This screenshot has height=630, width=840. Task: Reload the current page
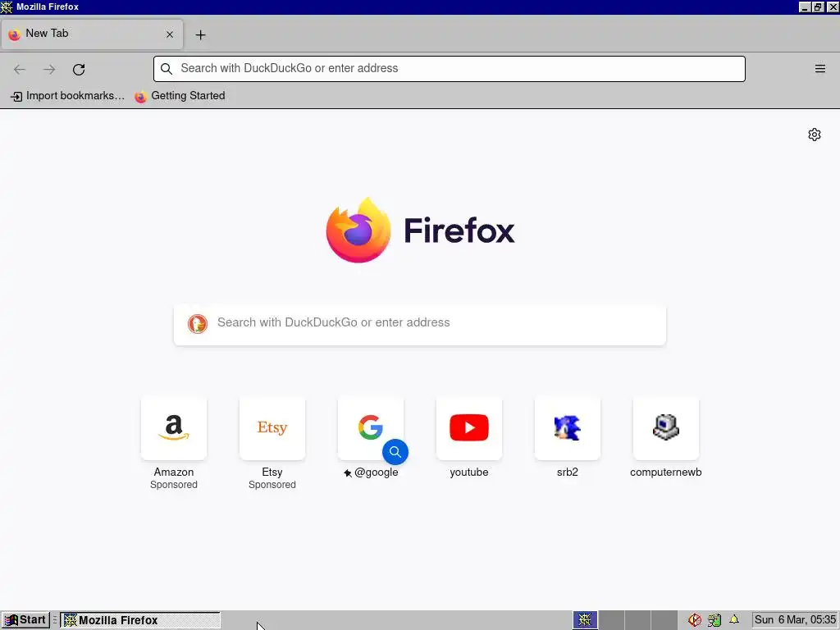tap(79, 69)
